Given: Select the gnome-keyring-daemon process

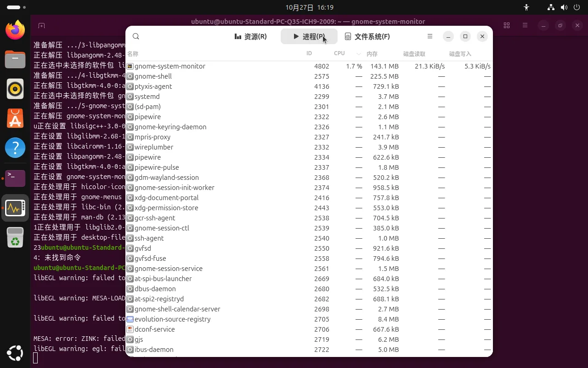Looking at the screenshot, I should click(309, 127).
